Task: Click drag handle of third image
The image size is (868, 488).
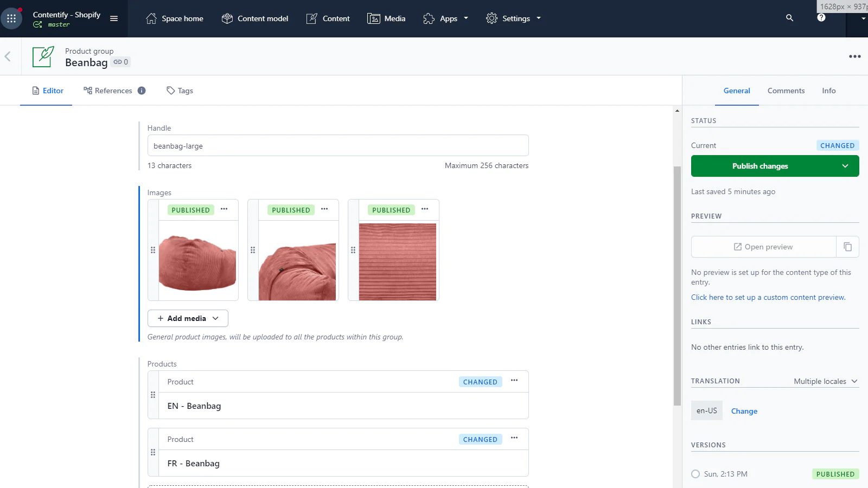Action: pyautogui.click(x=353, y=250)
